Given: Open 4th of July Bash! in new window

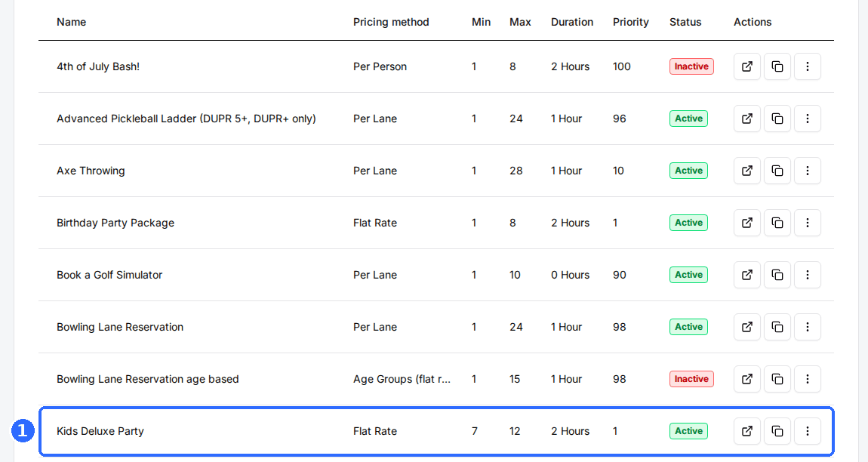Looking at the screenshot, I should pyautogui.click(x=746, y=66).
